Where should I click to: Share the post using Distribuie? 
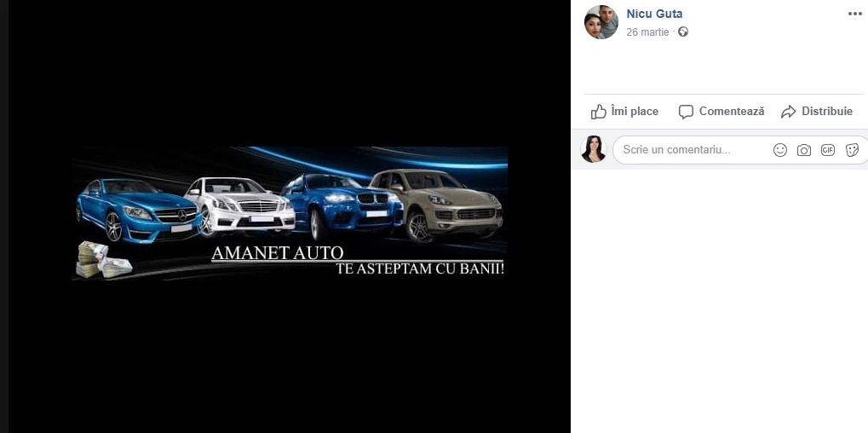point(817,112)
